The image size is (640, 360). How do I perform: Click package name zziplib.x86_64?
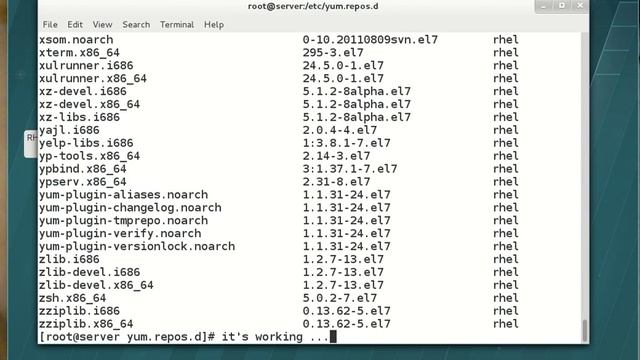[x=86, y=324]
